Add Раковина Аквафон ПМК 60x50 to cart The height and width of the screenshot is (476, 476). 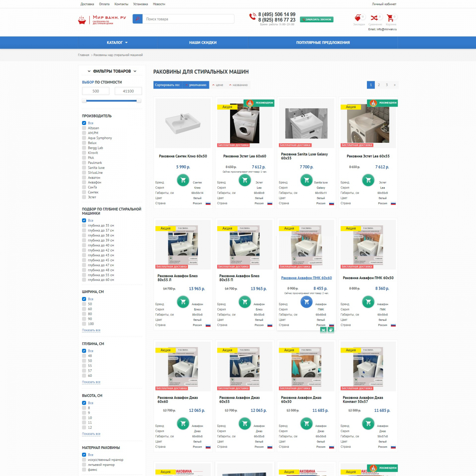(x=369, y=302)
